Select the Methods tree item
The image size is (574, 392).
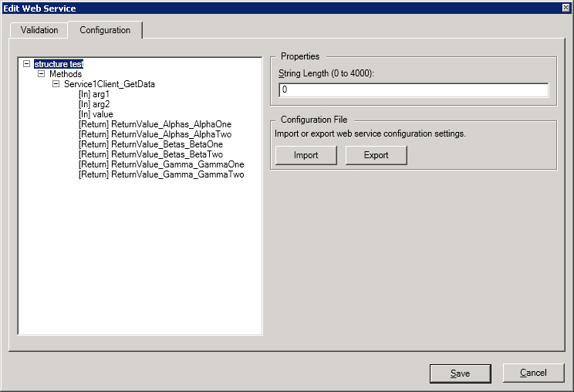point(66,74)
